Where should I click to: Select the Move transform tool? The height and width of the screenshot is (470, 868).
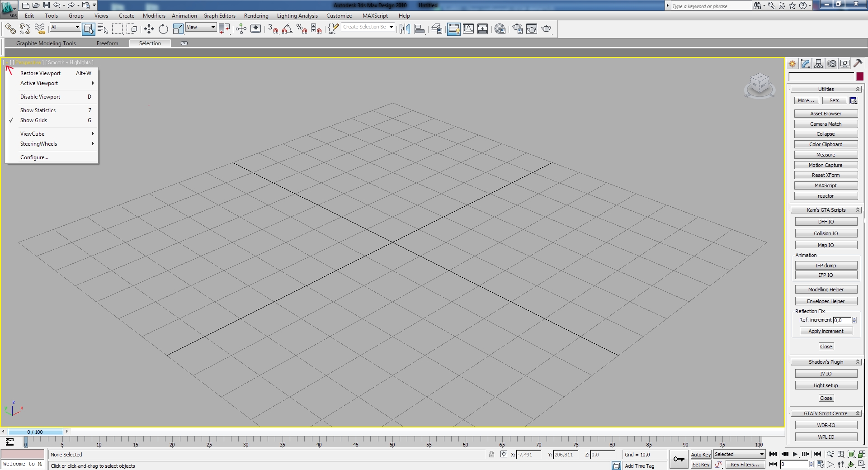pos(149,29)
